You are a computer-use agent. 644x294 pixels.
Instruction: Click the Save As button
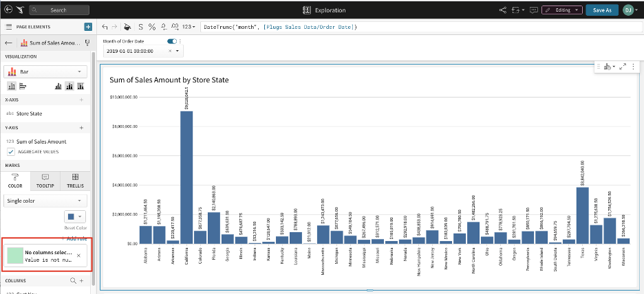601,10
